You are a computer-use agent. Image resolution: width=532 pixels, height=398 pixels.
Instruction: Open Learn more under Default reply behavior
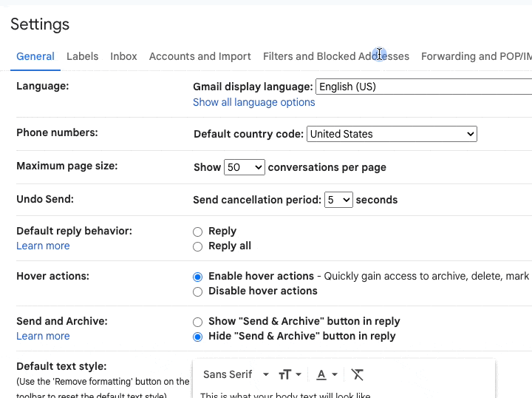click(x=43, y=246)
